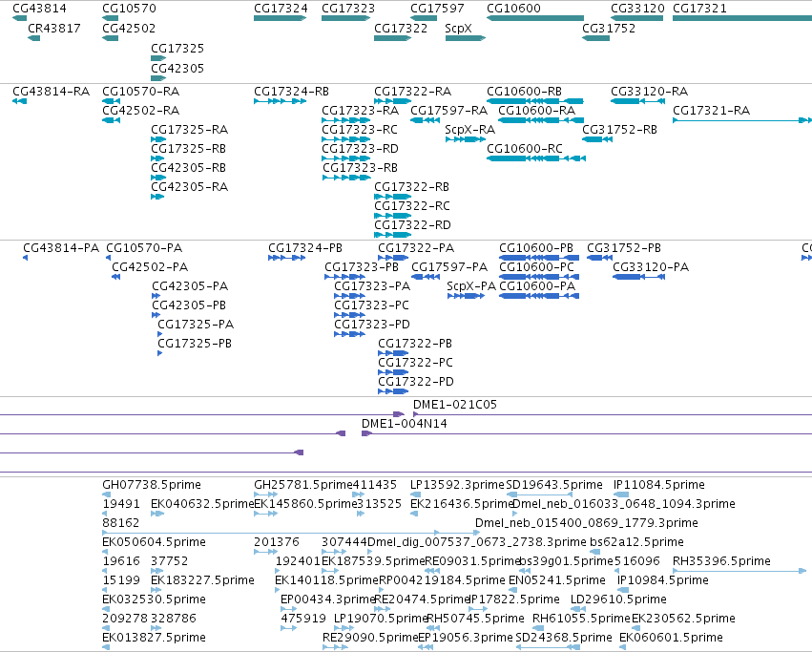Select transcript CG42502-RA
The width and height of the screenshot is (812, 652).
141,111
